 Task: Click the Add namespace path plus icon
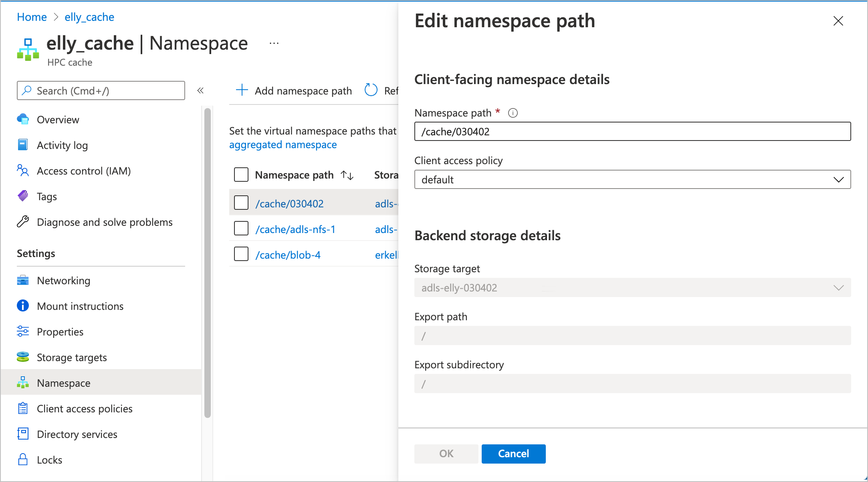coord(242,90)
